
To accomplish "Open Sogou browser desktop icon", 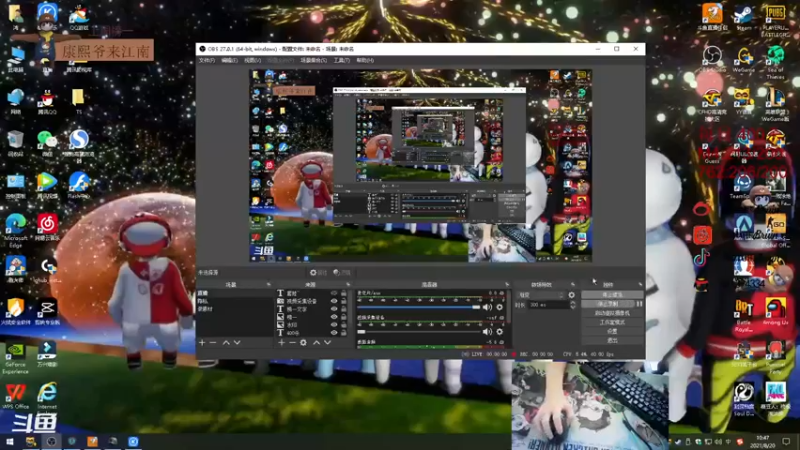I will pos(79,145).
